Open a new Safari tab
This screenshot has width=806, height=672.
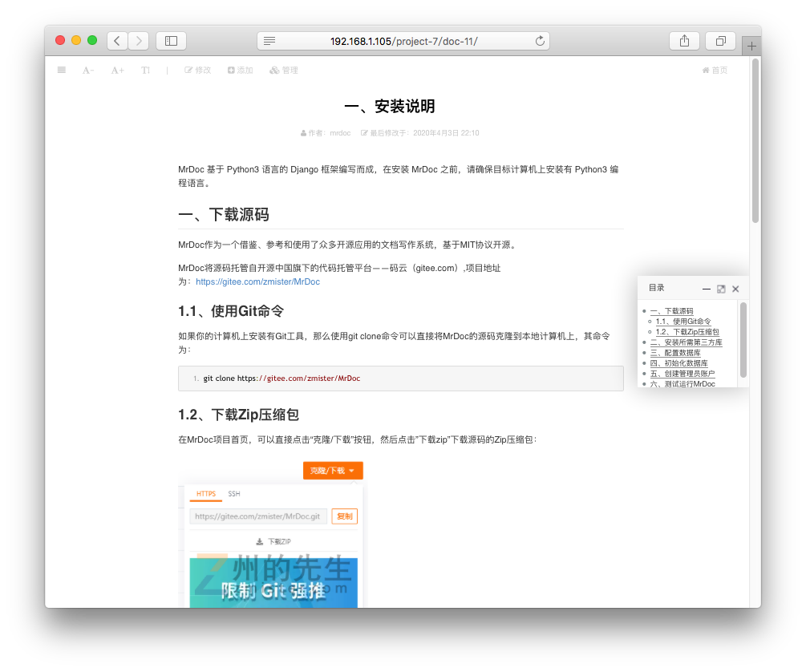pos(751,47)
